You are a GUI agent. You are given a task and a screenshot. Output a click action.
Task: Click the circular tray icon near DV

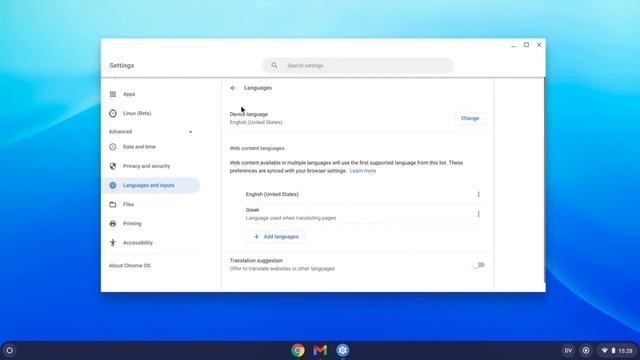[x=586, y=351]
